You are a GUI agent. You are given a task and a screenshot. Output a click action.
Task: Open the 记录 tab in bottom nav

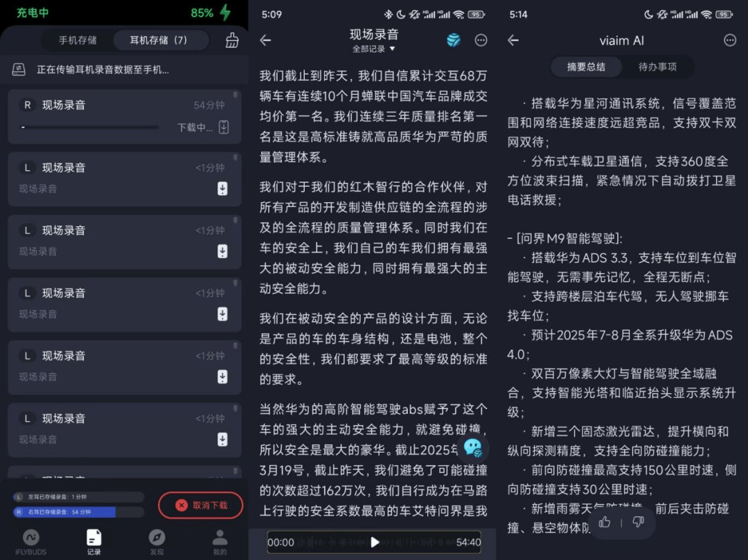(x=94, y=542)
